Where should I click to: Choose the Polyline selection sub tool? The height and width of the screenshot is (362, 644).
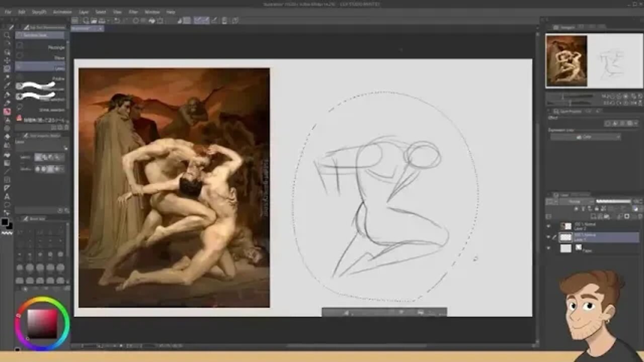click(x=40, y=78)
